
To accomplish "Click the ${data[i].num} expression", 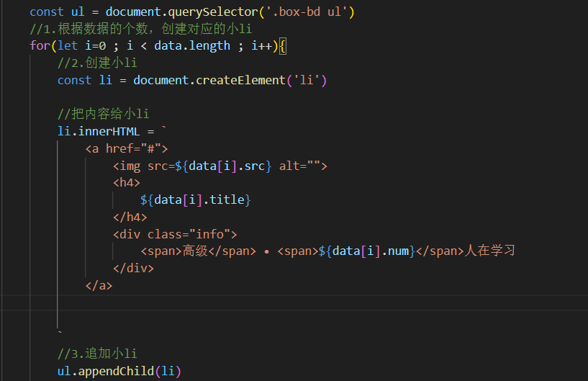I will (367, 251).
